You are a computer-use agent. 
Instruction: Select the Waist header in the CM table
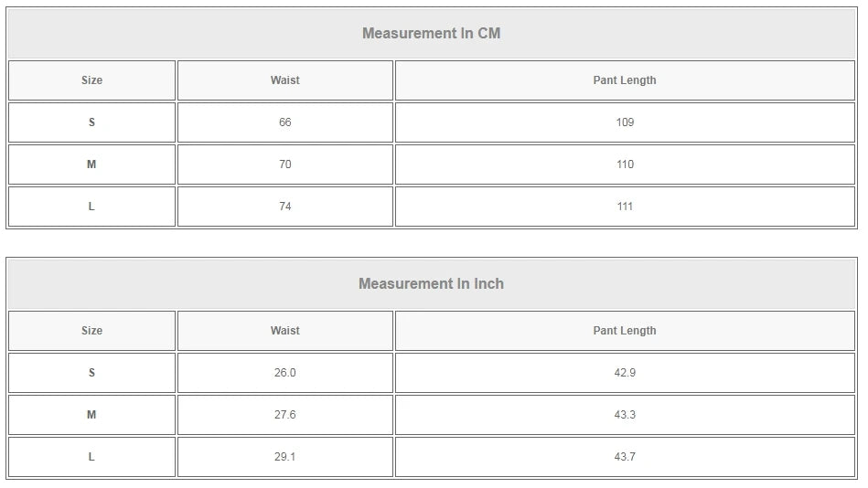click(x=284, y=80)
